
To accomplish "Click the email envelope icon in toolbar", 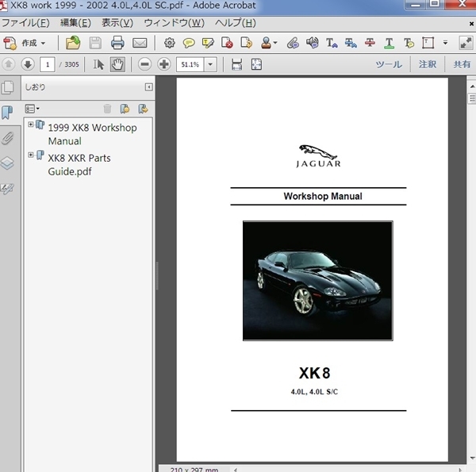I will tap(140, 43).
